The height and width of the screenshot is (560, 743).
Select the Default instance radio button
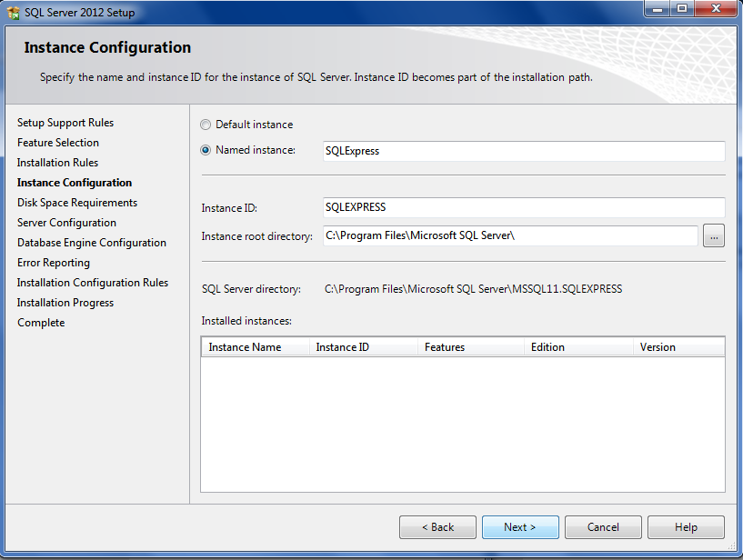[206, 125]
